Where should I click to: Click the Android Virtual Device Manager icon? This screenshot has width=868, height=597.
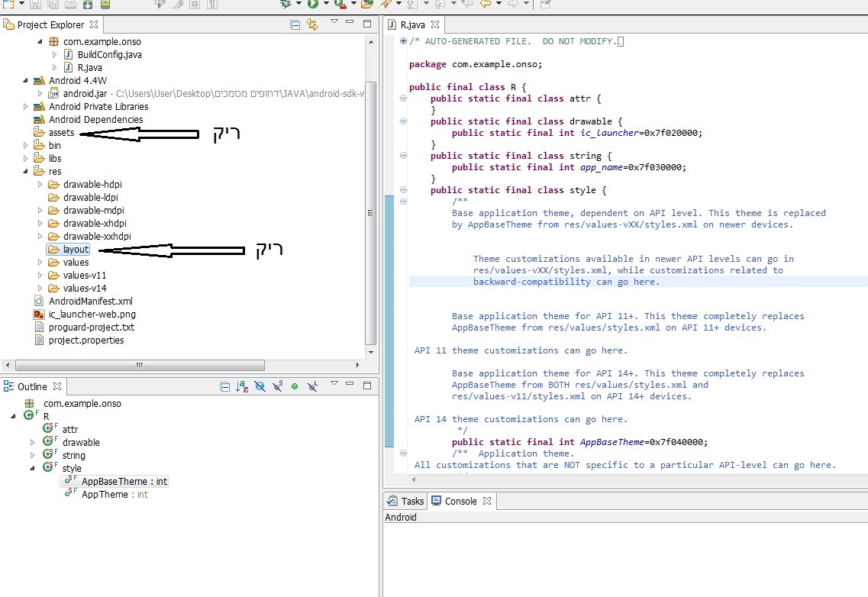[x=105, y=5]
